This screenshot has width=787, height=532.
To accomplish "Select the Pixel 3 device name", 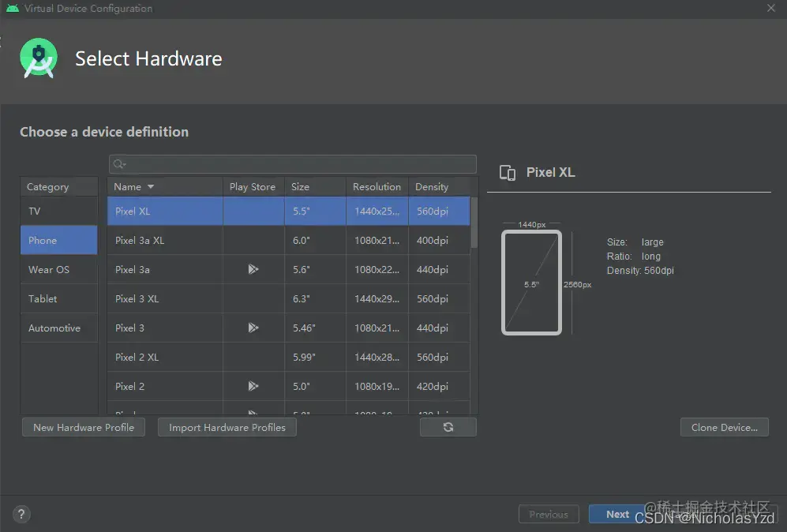I will coord(129,328).
